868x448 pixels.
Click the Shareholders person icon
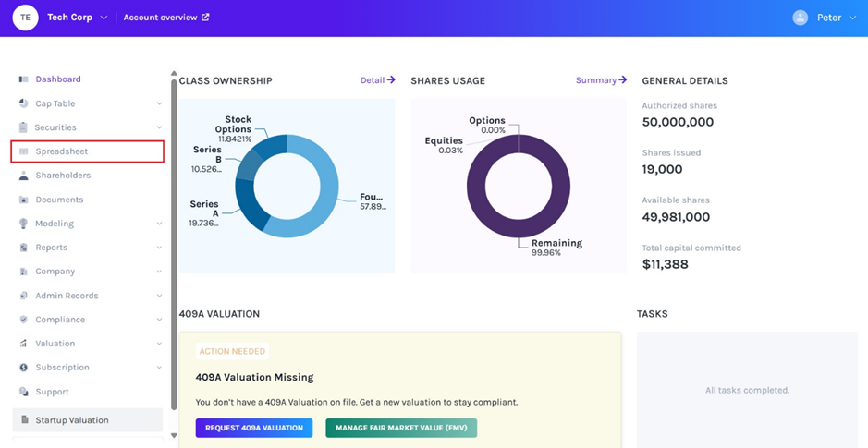click(x=23, y=176)
